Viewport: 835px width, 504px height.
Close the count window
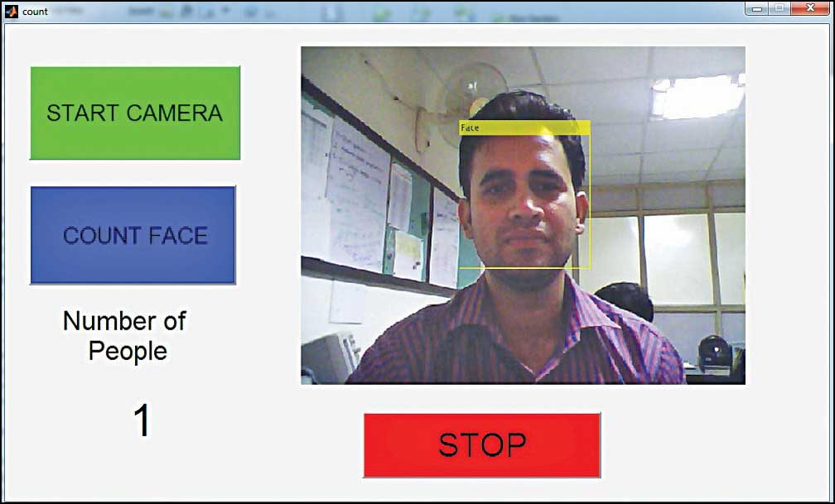810,8
